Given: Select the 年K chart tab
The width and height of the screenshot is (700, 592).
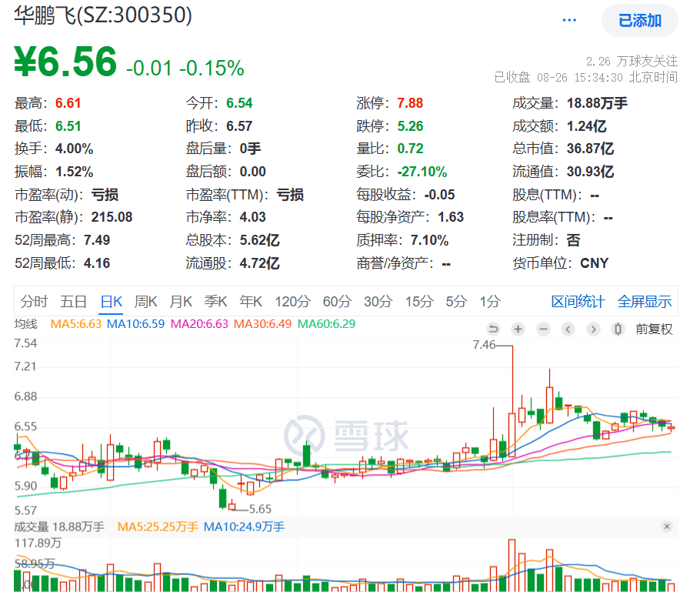Looking at the screenshot, I should [251, 302].
